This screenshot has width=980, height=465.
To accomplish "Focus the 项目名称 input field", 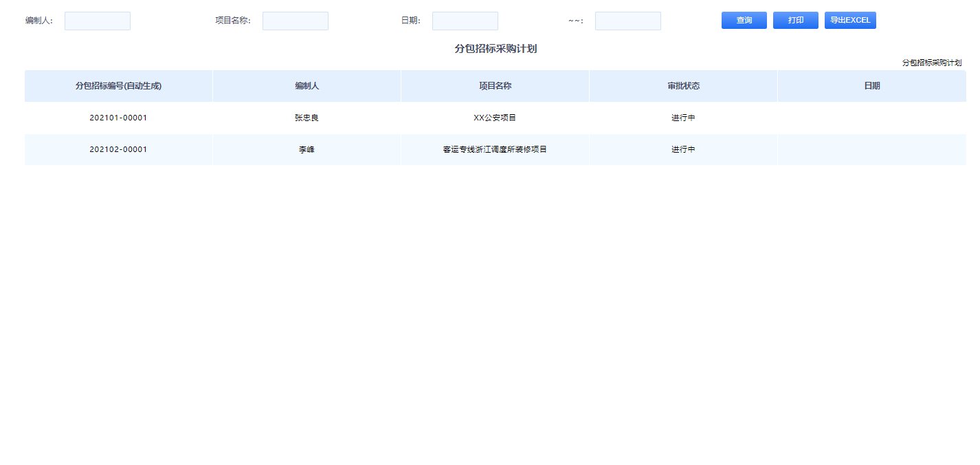I will [x=296, y=21].
